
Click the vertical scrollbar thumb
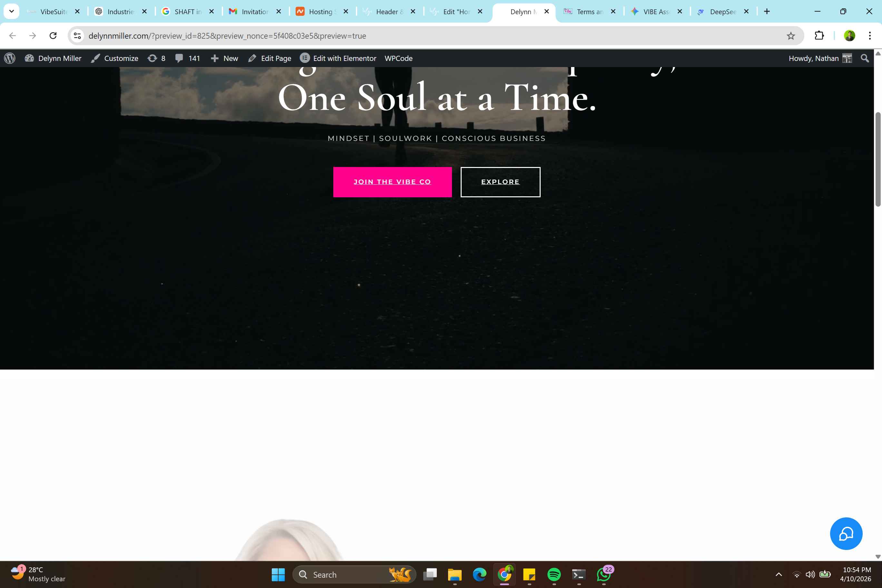pyautogui.click(x=878, y=159)
